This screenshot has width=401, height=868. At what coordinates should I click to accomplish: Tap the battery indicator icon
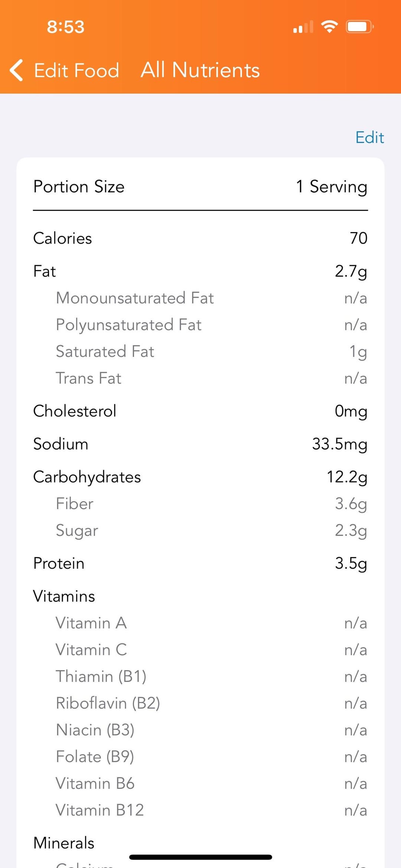click(359, 27)
